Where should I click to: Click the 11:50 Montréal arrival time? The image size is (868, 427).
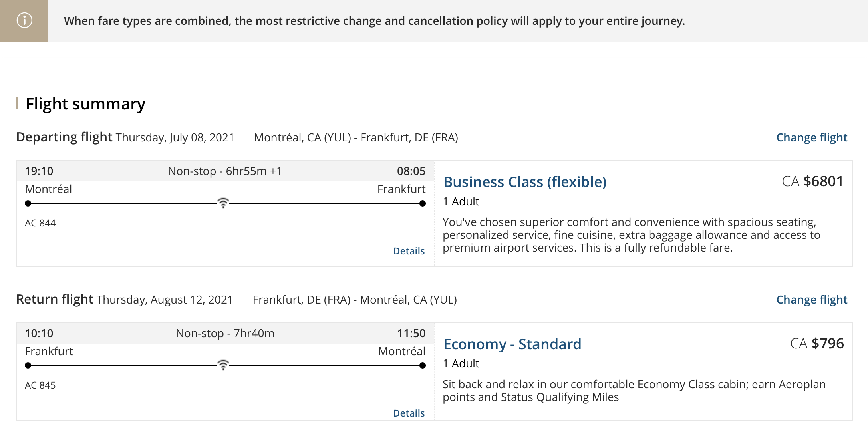(x=411, y=333)
